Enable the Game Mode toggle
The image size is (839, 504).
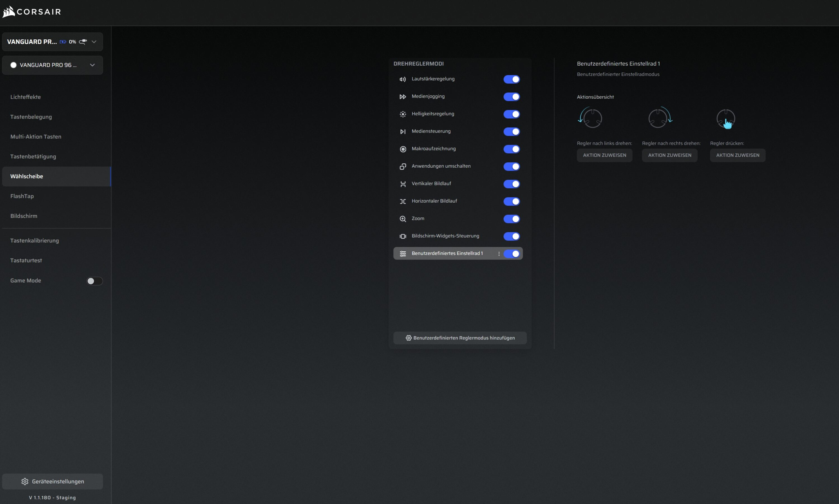(95, 281)
